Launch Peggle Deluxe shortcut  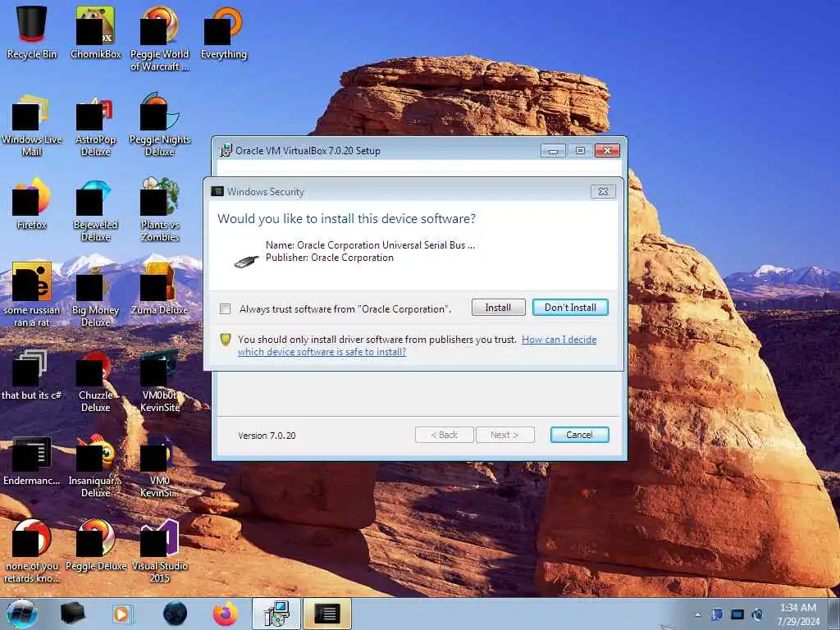tap(95, 545)
